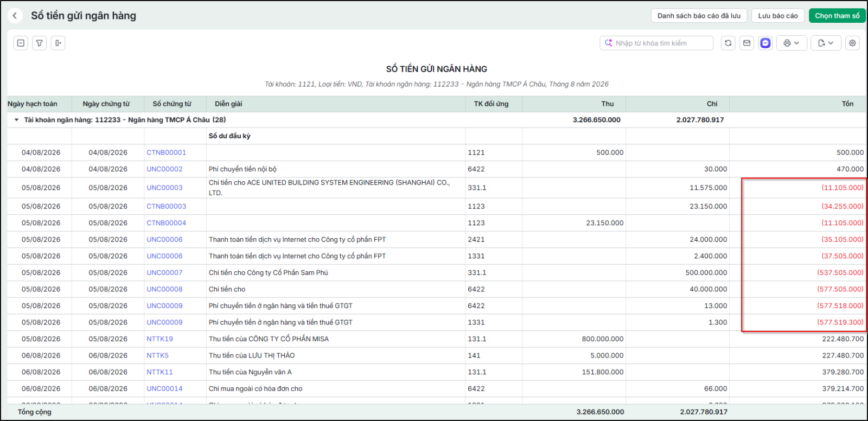Click the Ngày hạch toán column header
The height and width of the screenshot is (421, 868).
(x=33, y=104)
